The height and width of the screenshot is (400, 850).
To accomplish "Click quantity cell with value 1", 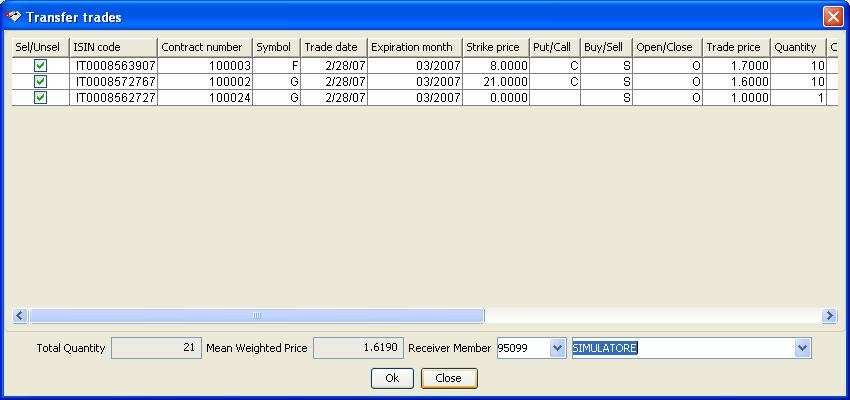I will (x=799, y=98).
